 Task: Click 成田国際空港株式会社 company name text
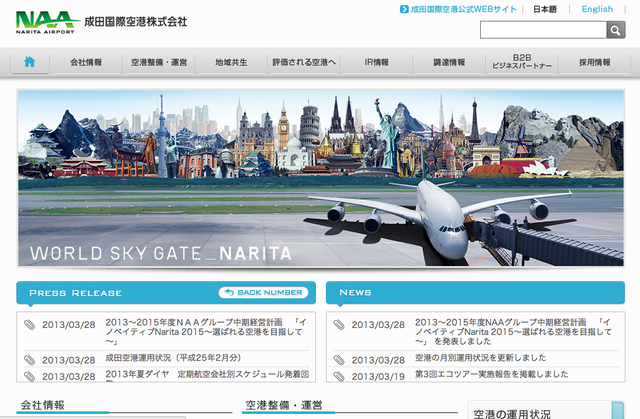(x=136, y=22)
